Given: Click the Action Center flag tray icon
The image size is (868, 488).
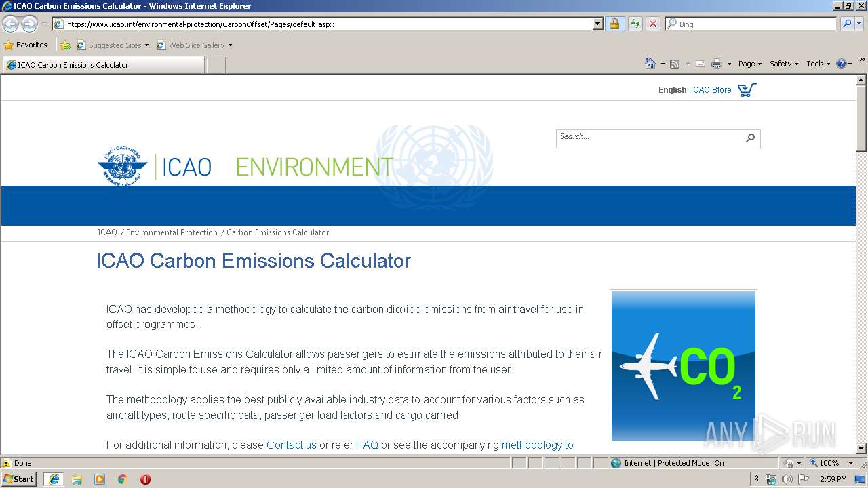Looking at the screenshot, I should click(x=804, y=479).
